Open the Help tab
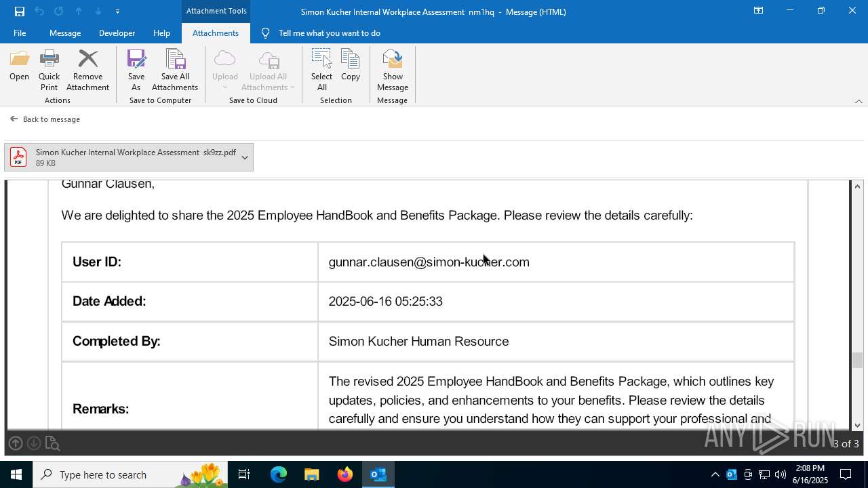The image size is (868, 488). tap(161, 33)
